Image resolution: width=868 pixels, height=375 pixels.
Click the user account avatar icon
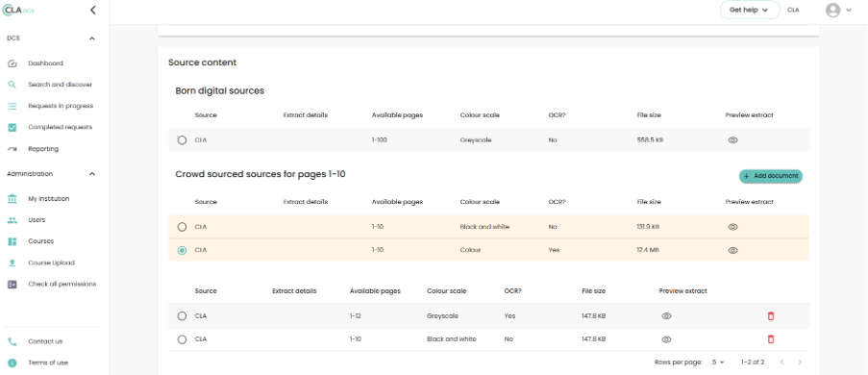point(832,10)
